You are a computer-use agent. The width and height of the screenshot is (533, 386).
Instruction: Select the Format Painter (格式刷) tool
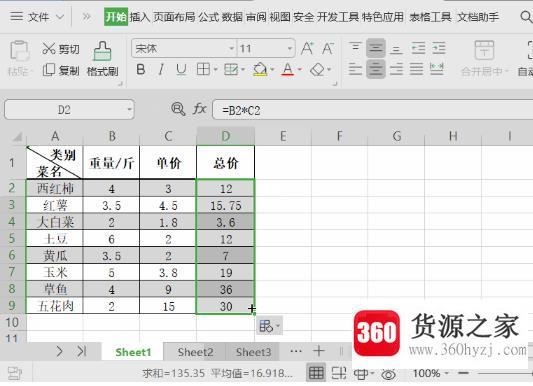[102, 59]
